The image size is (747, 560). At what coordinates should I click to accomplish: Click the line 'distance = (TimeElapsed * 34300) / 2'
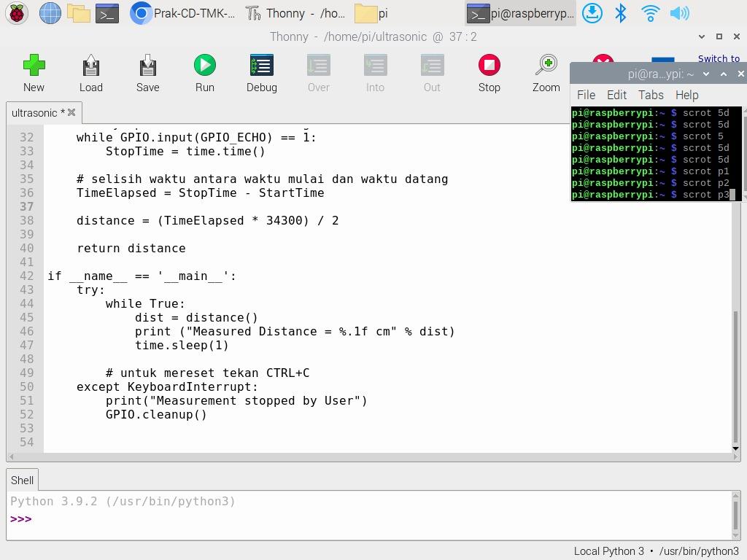(x=207, y=220)
